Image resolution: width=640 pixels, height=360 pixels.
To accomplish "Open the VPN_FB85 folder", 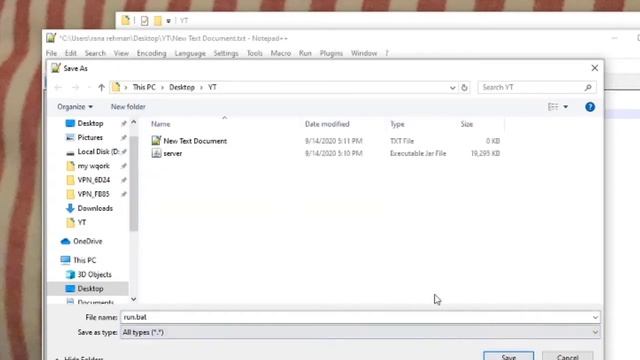I will click(93, 194).
